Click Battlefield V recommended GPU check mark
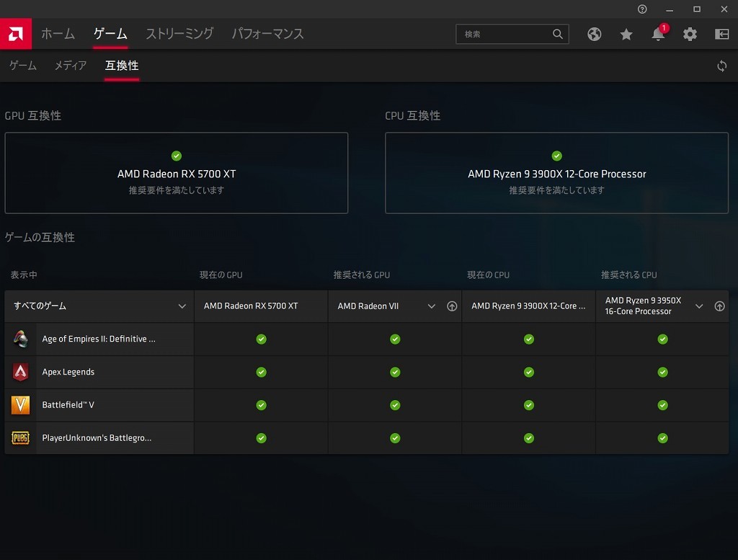The width and height of the screenshot is (738, 560). (x=395, y=405)
